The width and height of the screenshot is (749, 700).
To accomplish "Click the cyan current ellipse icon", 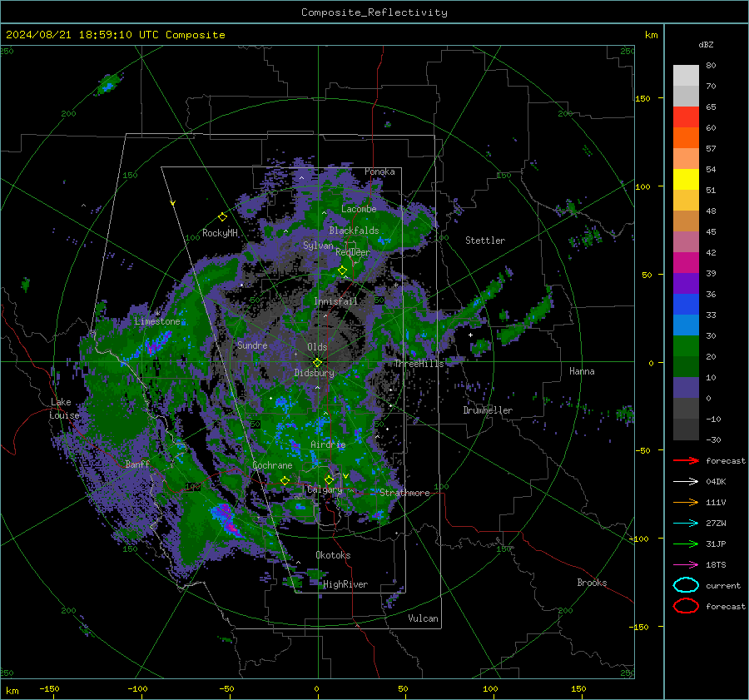I will [686, 585].
